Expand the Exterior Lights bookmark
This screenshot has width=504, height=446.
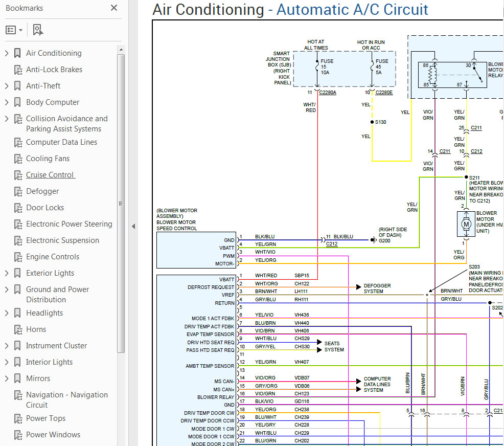coord(7,273)
